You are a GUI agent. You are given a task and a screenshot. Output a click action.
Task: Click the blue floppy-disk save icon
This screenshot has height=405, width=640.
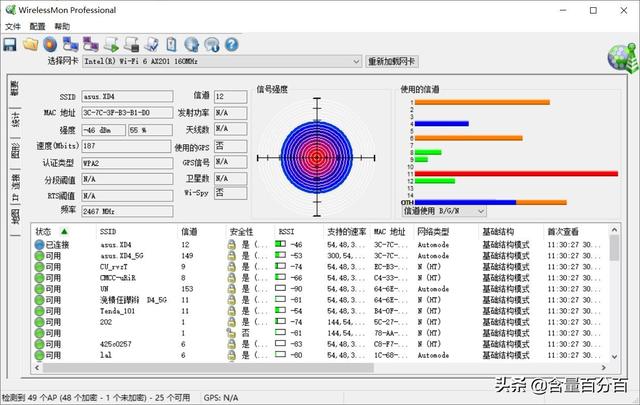tap(10, 44)
